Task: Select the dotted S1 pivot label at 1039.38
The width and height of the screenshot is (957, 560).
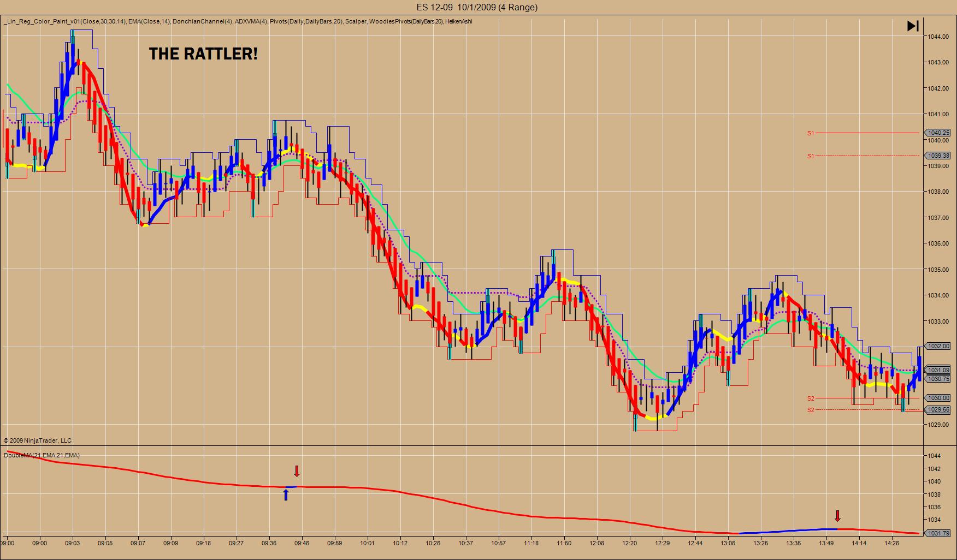Action: (x=811, y=156)
